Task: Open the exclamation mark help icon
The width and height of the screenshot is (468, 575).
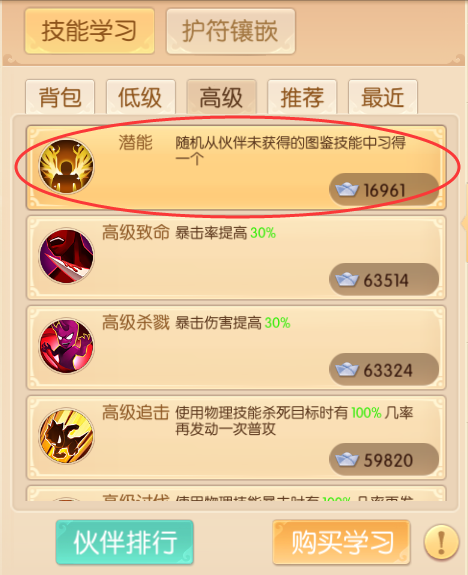Action: pos(441,542)
